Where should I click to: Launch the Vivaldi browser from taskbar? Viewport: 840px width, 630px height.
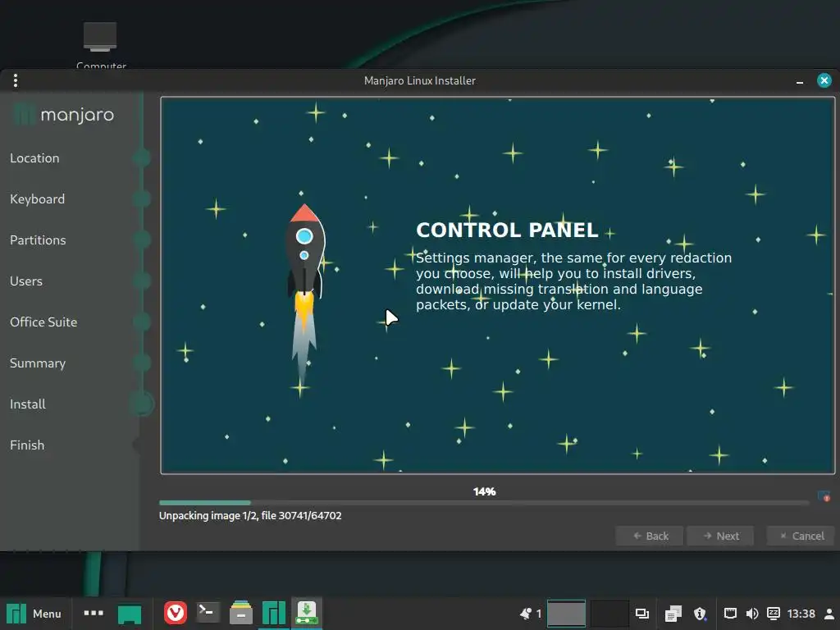[176, 614]
